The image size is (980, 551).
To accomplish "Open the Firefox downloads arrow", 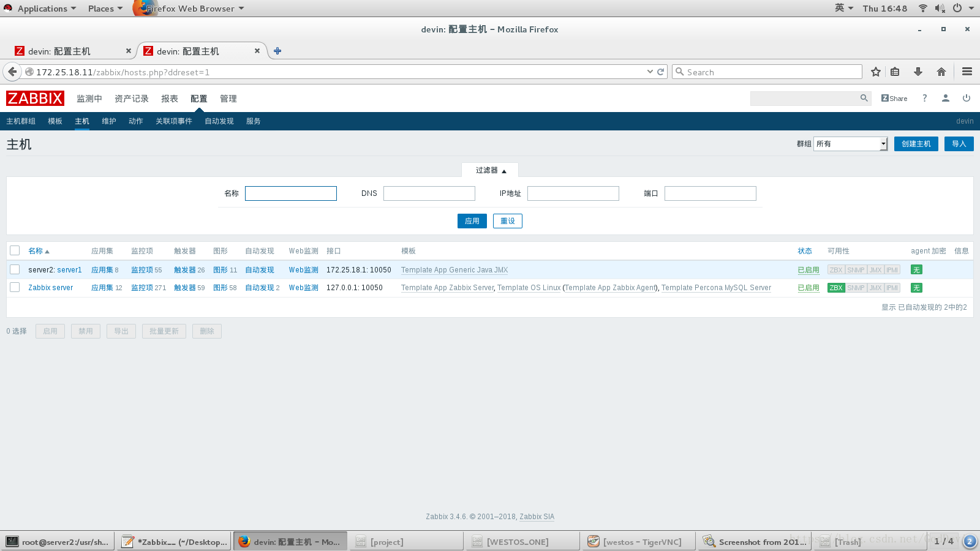I will tap(918, 72).
